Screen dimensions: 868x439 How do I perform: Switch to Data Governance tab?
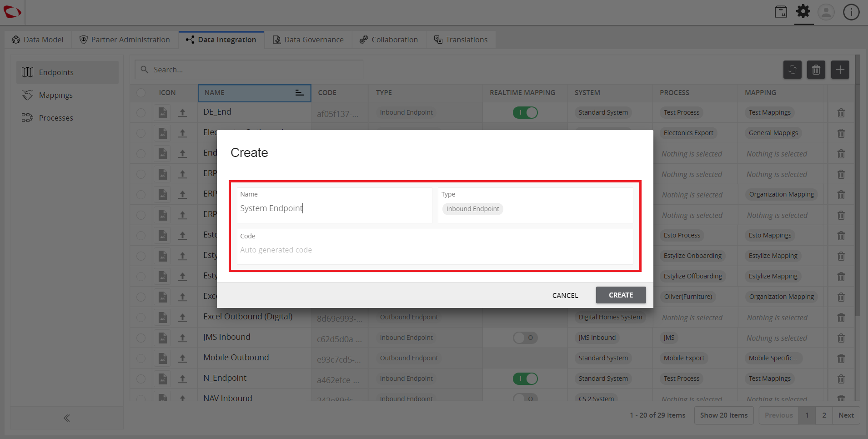tap(308, 40)
